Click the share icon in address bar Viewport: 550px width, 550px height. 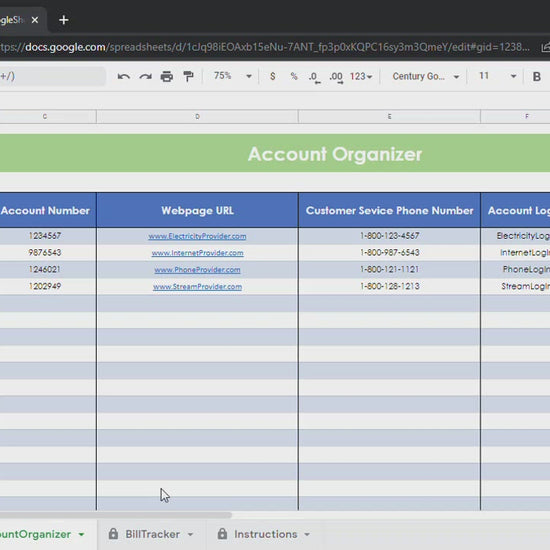546,47
